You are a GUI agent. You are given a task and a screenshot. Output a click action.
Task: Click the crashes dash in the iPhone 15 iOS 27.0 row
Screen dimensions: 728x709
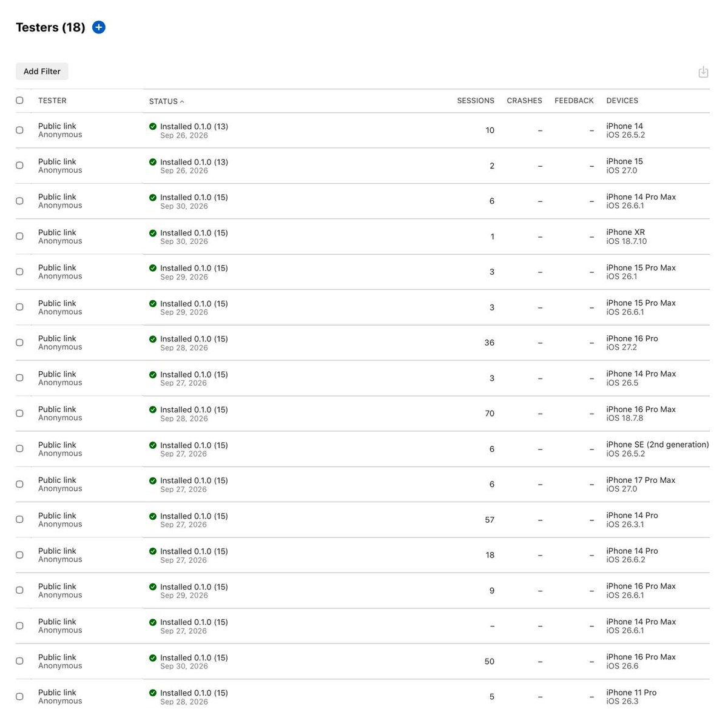click(540, 166)
